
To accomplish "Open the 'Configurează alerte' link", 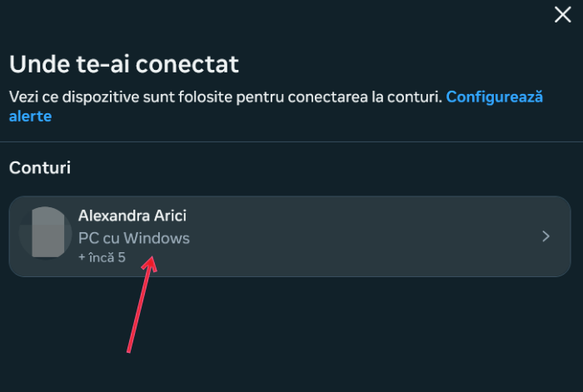I will (494, 97).
